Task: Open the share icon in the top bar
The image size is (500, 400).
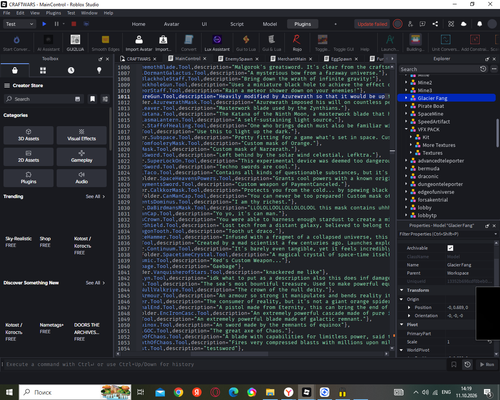Action: [x=435, y=24]
